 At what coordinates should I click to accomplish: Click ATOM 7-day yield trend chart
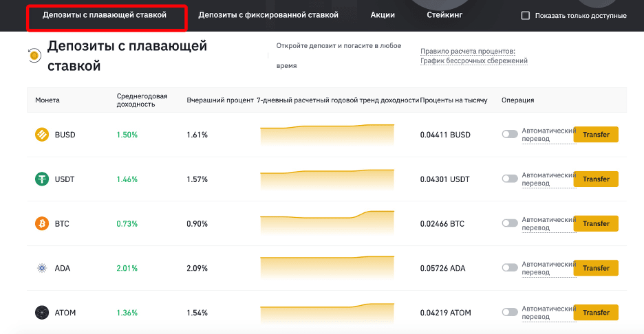[x=328, y=314]
